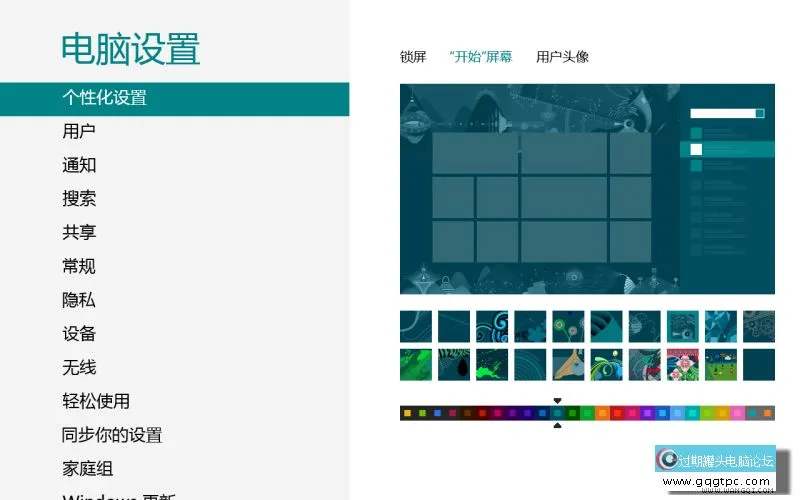Viewport: 800px width, 500px height.
Task: Open the 搜索 settings category
Action: click(x=79, y=199)
